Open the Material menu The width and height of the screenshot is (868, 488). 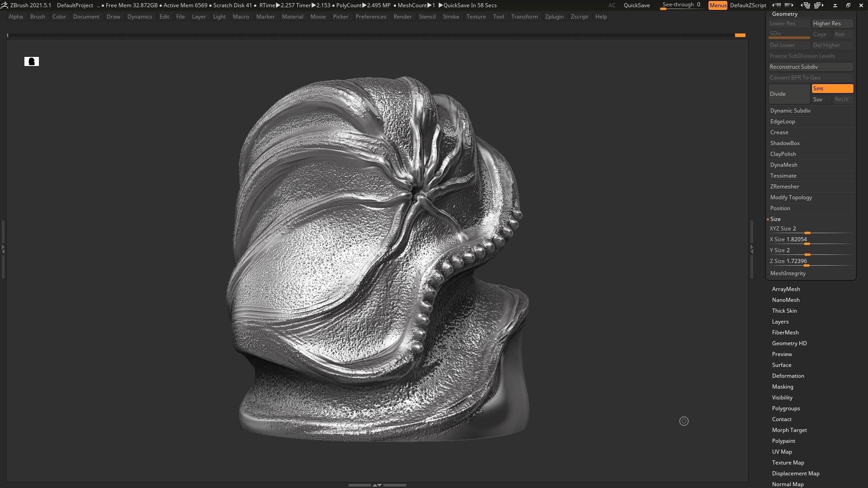click(292, 17)
